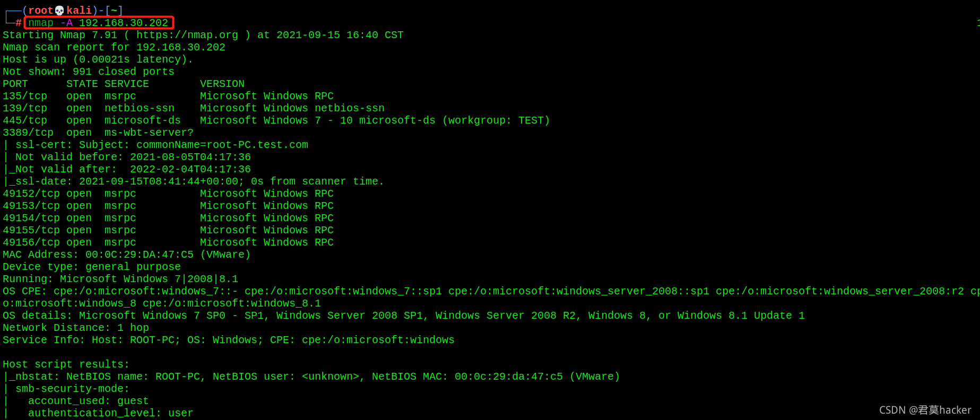Select port entry "3389/tcp"
Viewport: 980px width, 420px height.
pyautogui.click(x=28, y=133)
